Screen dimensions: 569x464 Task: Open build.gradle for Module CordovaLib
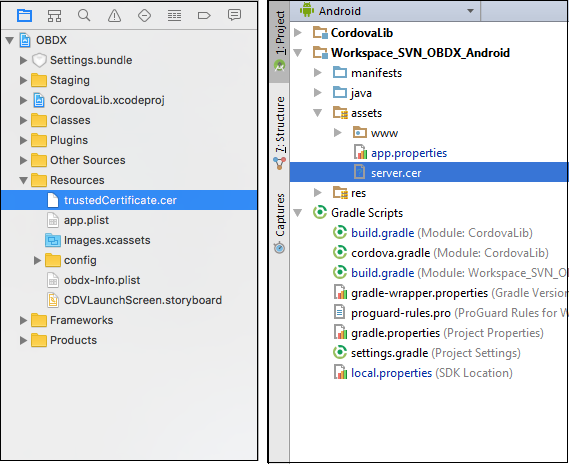(x=442, y=233)
